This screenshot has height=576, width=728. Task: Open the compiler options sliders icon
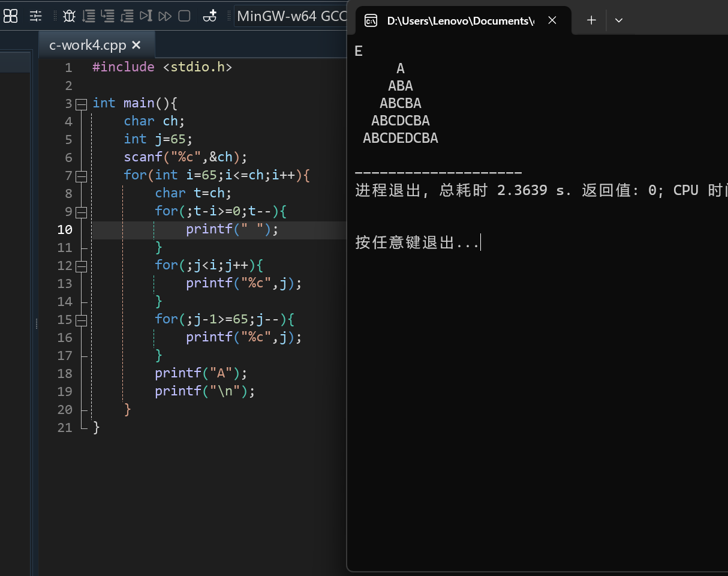(35, 16)
